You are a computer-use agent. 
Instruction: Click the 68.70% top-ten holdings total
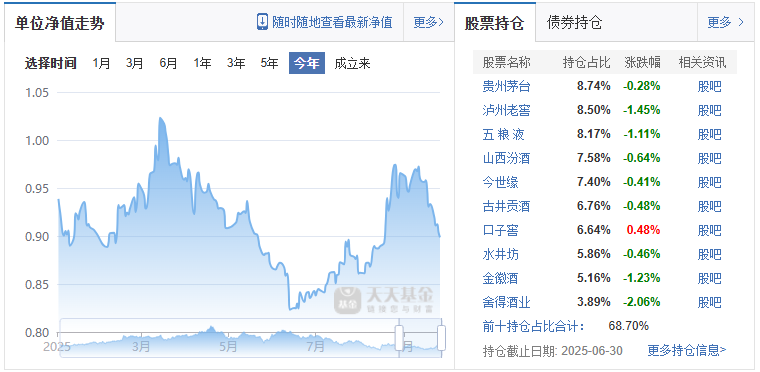629,326
